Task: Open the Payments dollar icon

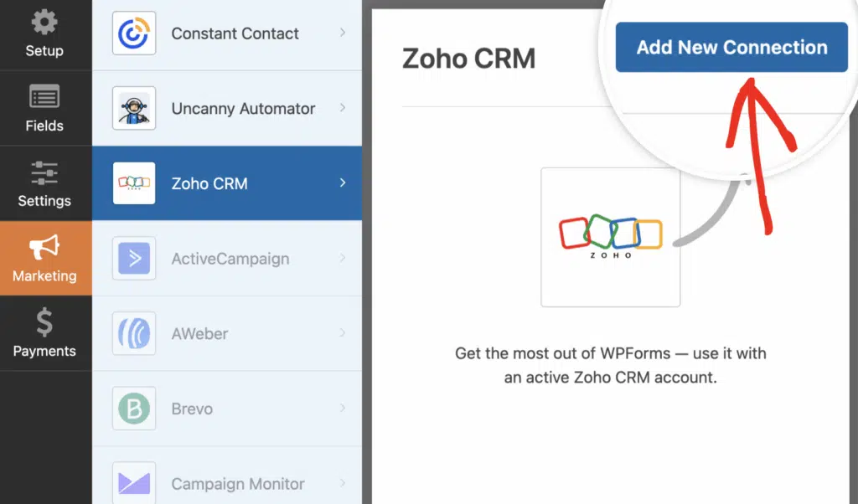Action: [x=44, y=322]
